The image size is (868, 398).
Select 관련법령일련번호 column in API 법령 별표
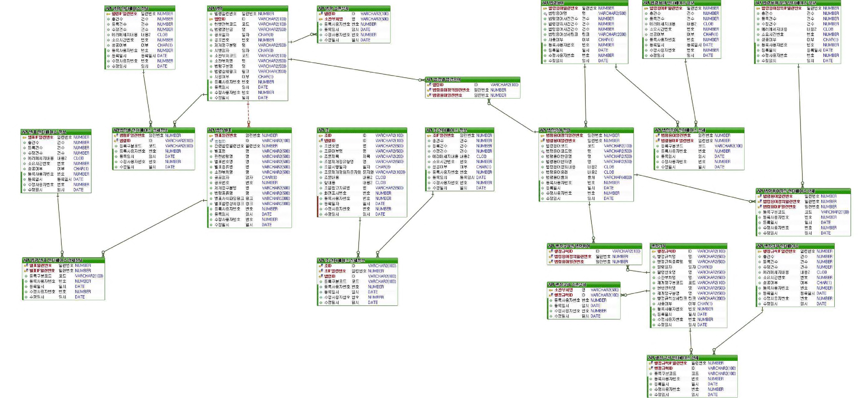pos(250,146)
